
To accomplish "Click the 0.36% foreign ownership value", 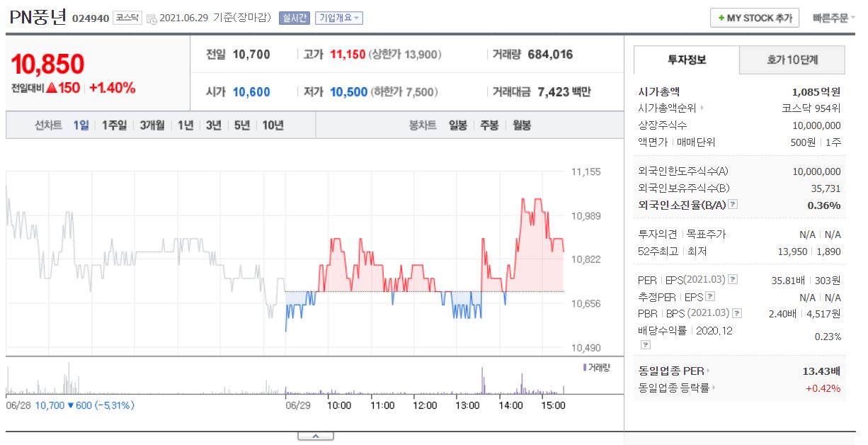I will coord(824,205).
